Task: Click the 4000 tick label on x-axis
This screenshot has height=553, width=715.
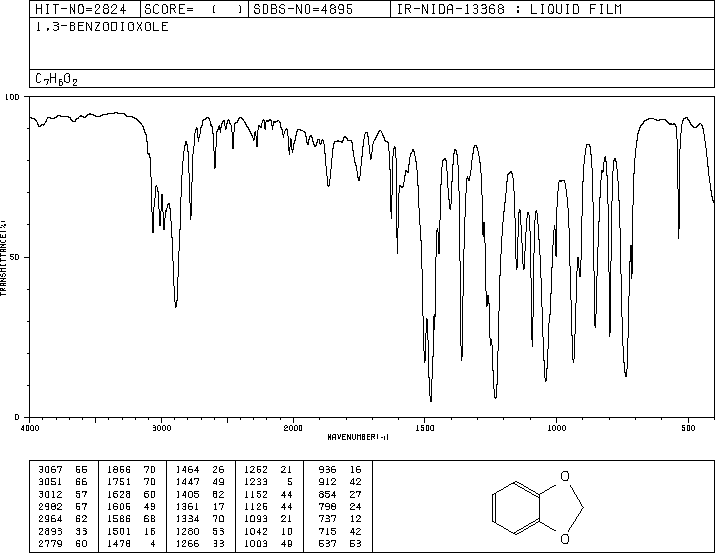Action: tap(30, 428)
